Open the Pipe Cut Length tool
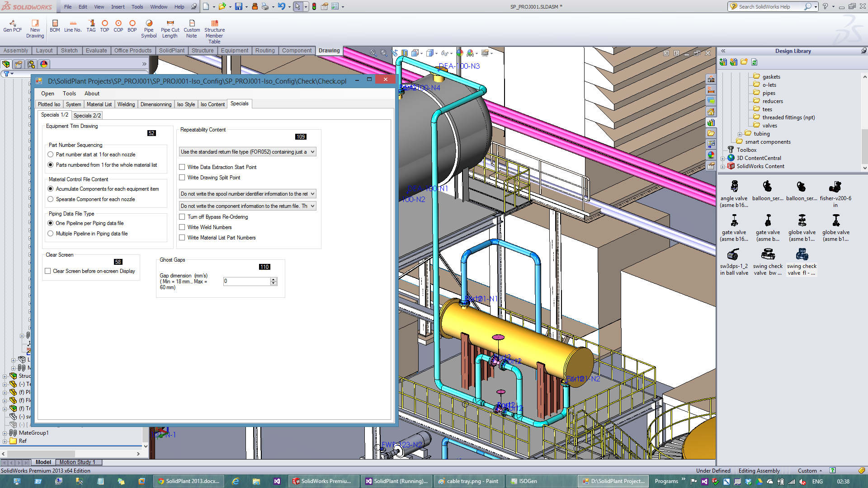 170,26
